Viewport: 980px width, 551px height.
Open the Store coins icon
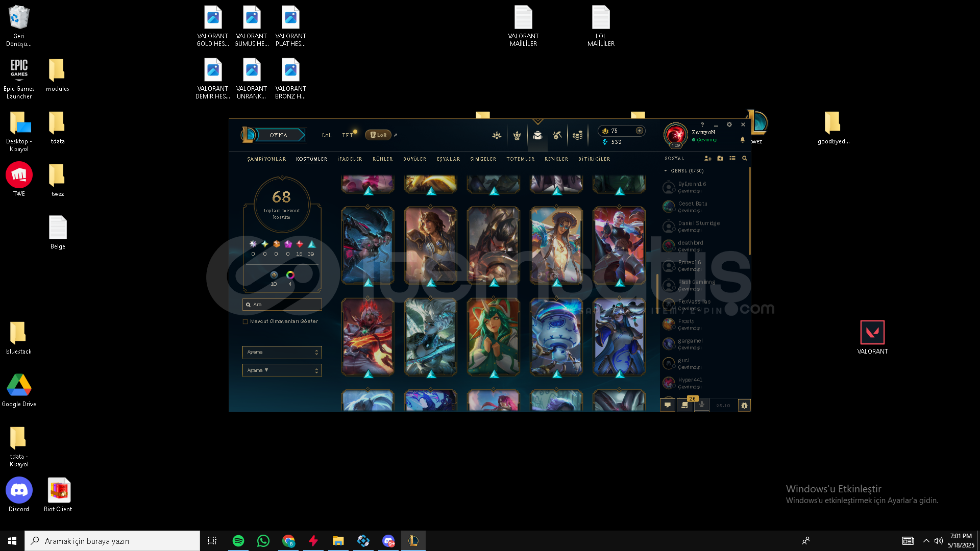(x=577, y=136)
